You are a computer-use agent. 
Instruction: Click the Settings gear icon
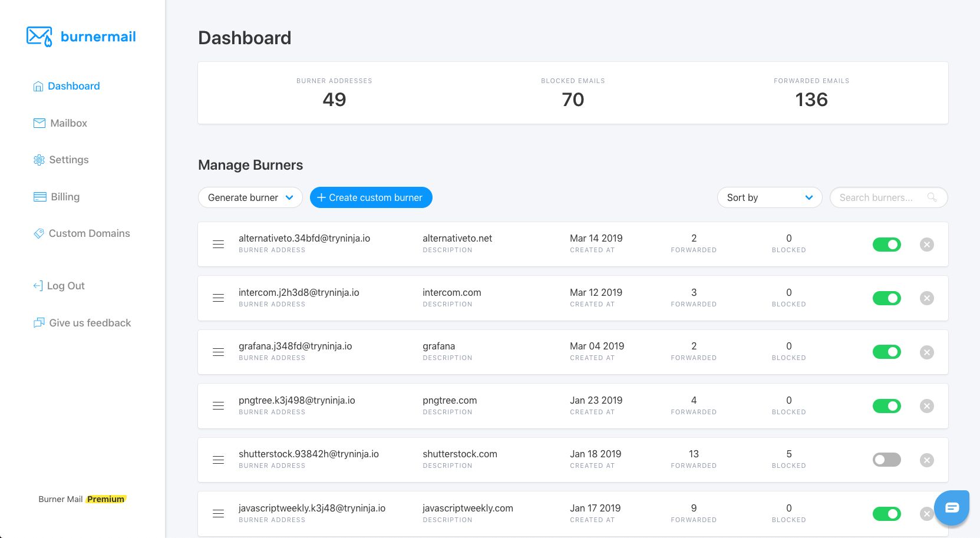(39, 160)
